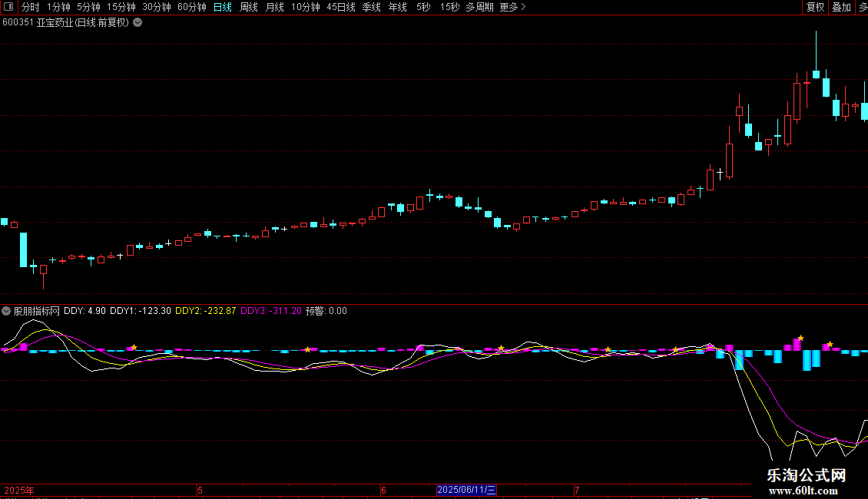Click the 叠加 overlay button
Screen dimensions: 868x499
coord(841,7)
